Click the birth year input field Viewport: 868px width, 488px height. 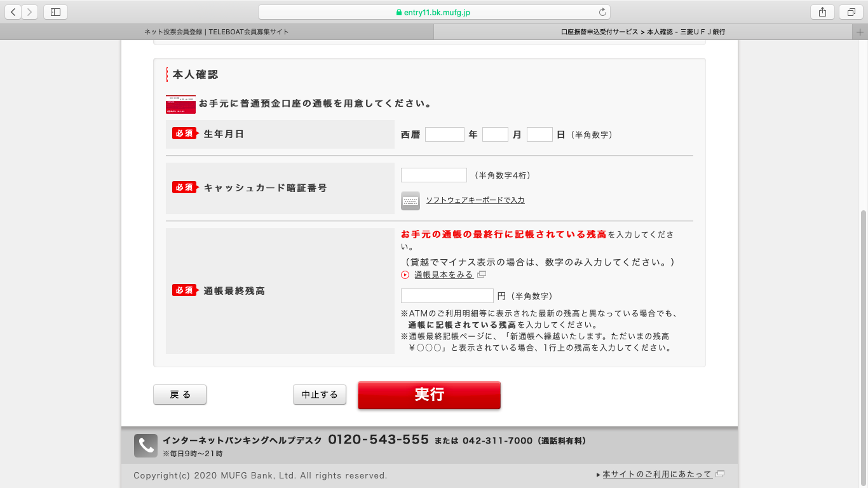pos(444,135)
